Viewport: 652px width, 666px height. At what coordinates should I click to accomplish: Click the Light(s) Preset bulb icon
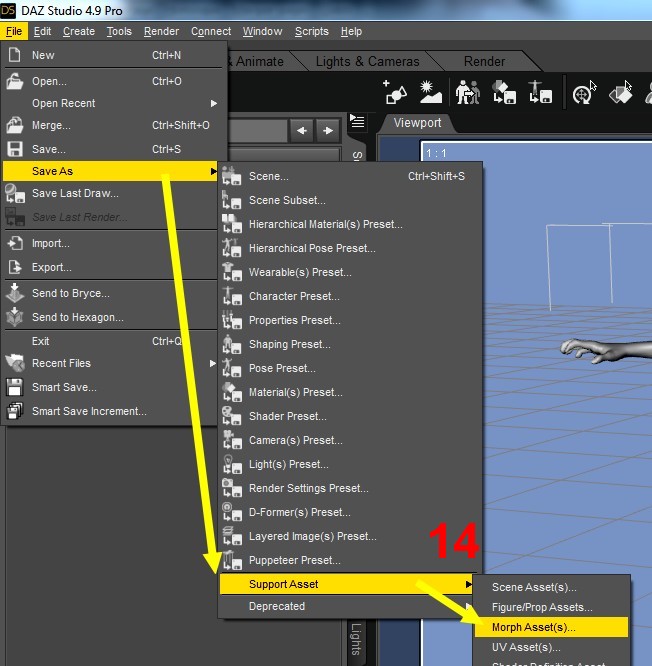[231, 464]
